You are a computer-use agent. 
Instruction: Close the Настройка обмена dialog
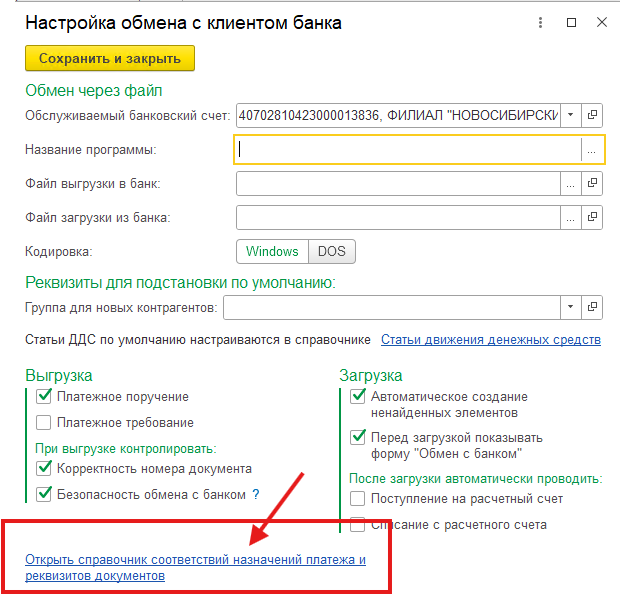(602, 23)
